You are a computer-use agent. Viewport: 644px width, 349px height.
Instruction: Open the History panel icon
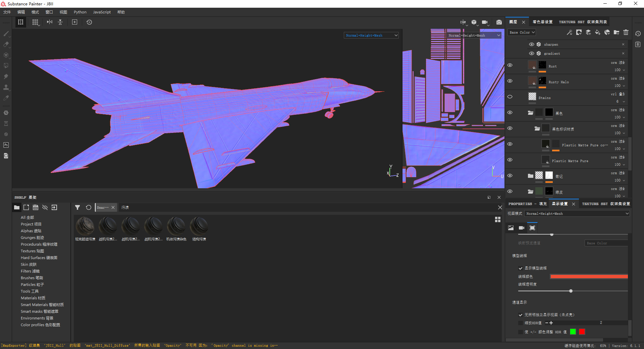638,34
